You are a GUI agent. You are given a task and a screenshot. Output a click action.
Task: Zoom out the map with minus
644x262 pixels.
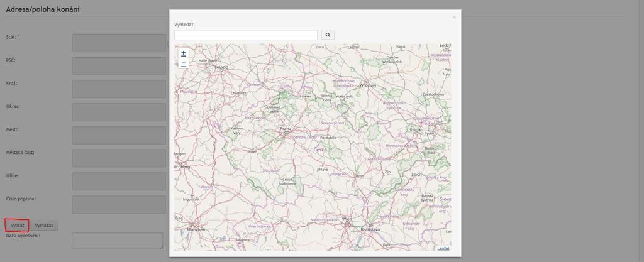pos(184,64)
